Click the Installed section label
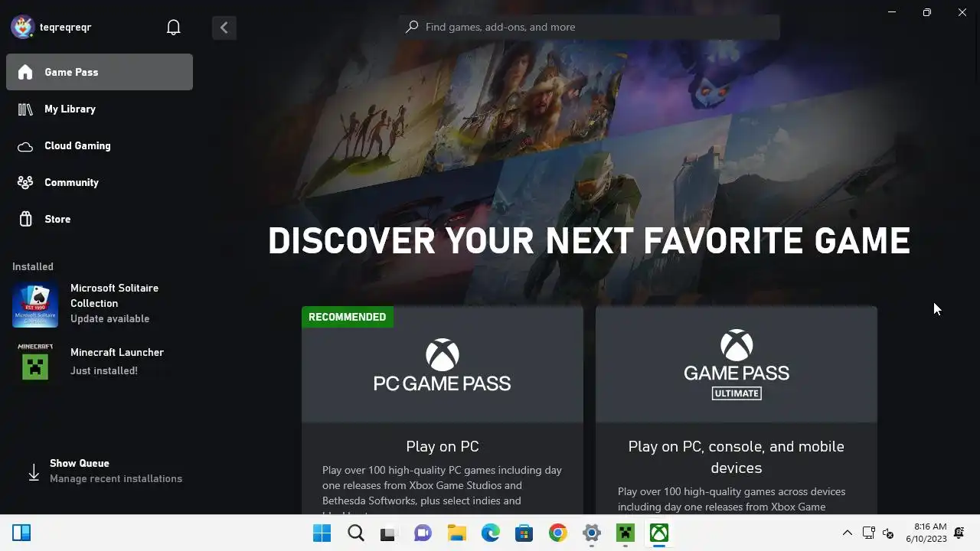Screen dimensions: 980x551 click(33, 266)
